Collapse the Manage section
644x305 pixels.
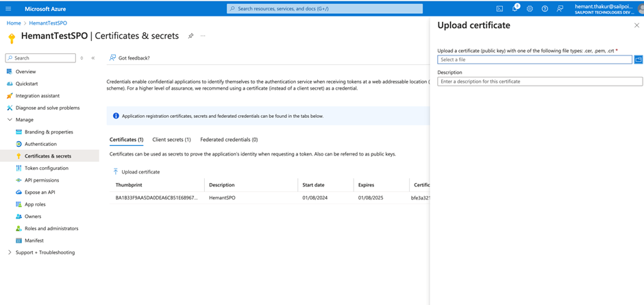(x=10, y=120)
